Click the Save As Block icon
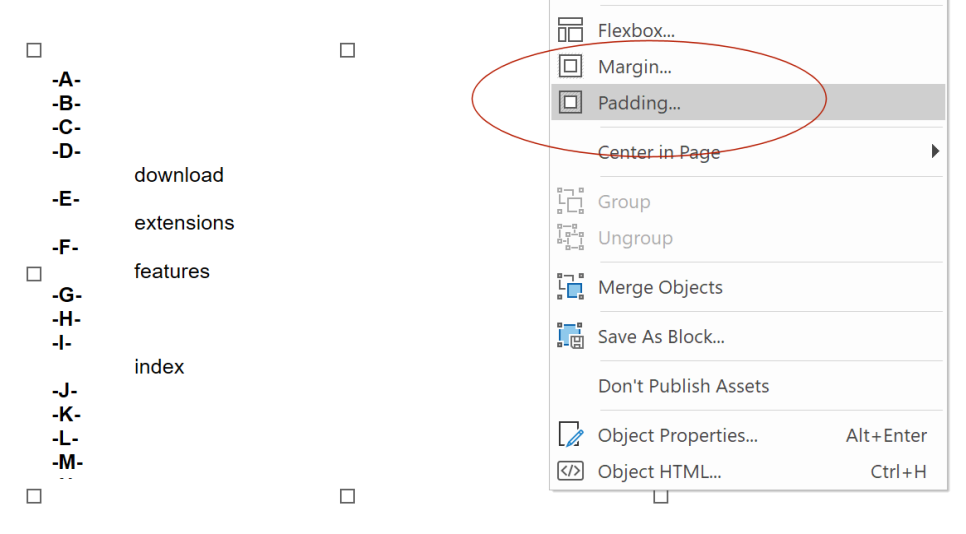966x534 pixels. tap(570, 336)
